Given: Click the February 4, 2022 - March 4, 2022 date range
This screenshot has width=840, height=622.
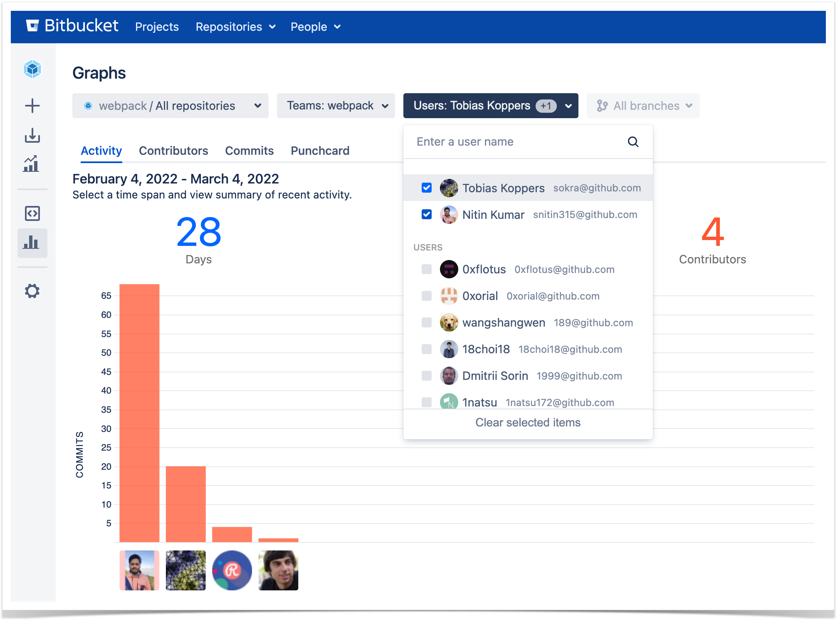Looking at the screenshot, I should [x=175, y=179].
